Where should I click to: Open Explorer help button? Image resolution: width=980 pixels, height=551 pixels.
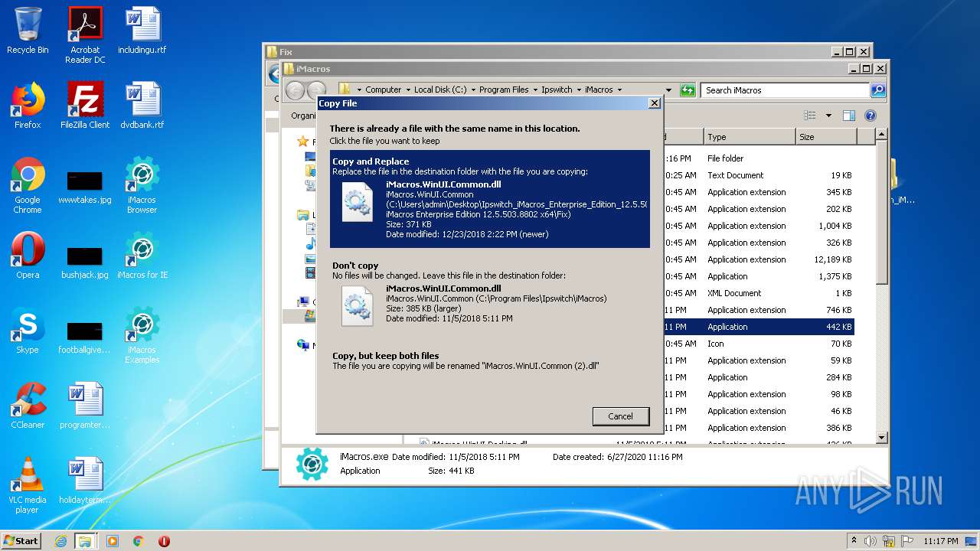pyautogui.click(x=870, y=116)
